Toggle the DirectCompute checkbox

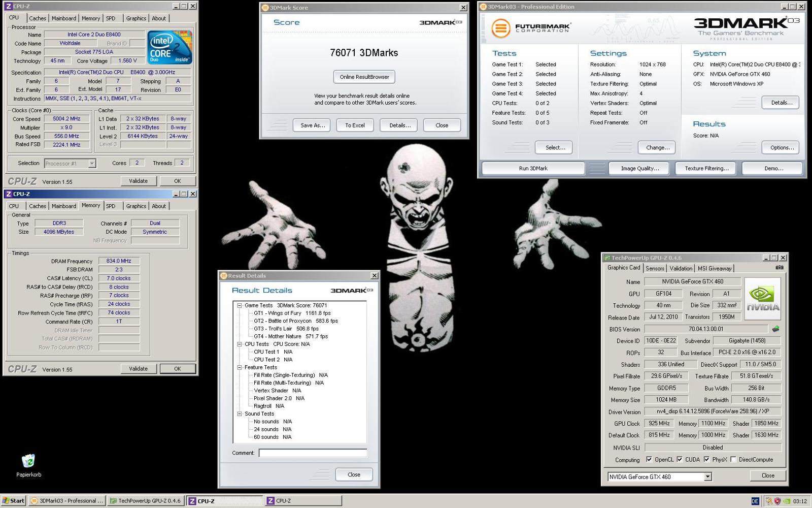point(733,459)
